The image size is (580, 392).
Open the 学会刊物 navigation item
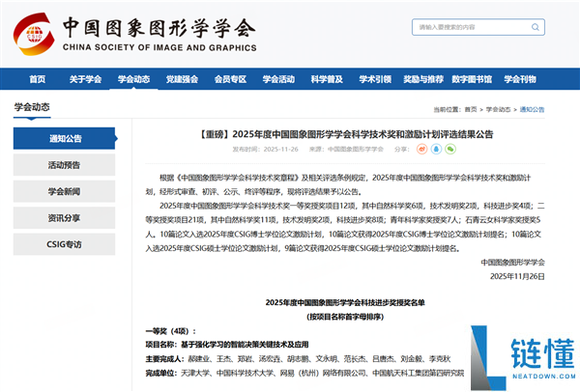[x=520, y=79]
